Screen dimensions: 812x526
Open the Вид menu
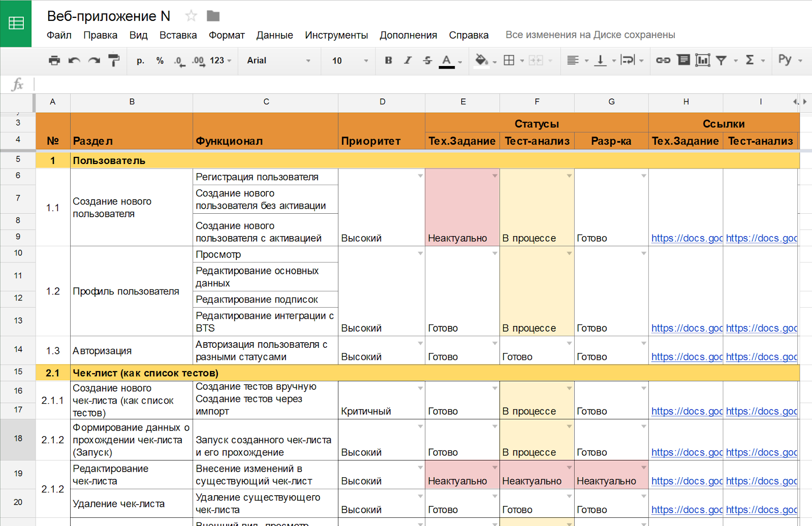tap(138, 35)
